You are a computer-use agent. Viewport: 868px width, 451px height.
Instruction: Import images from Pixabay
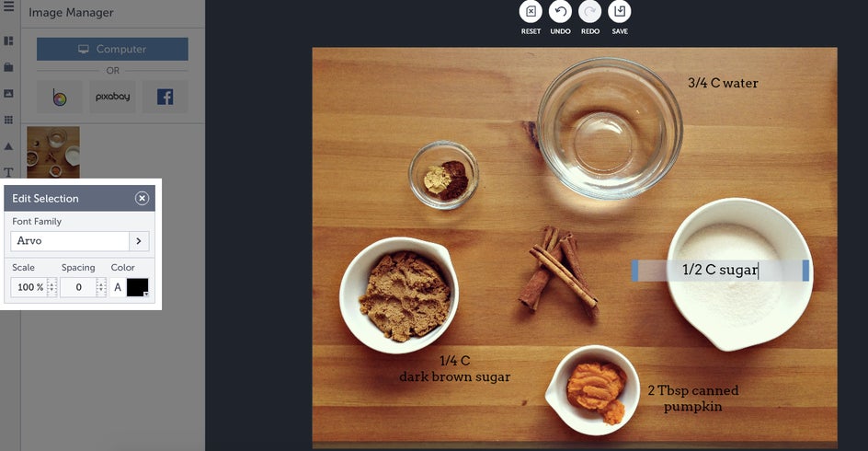click(x=112, y=97)
